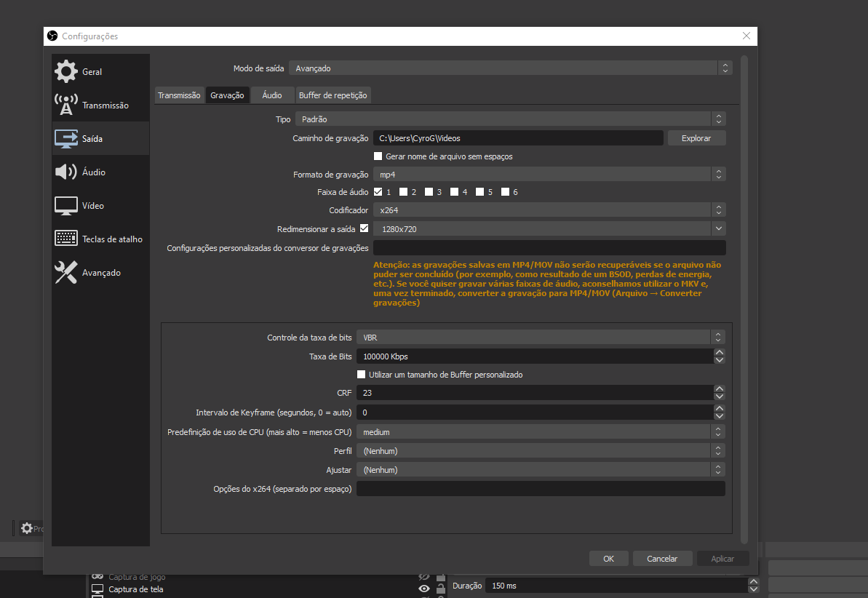
Task: Select the Captura de tela source row
Action: 268,589
